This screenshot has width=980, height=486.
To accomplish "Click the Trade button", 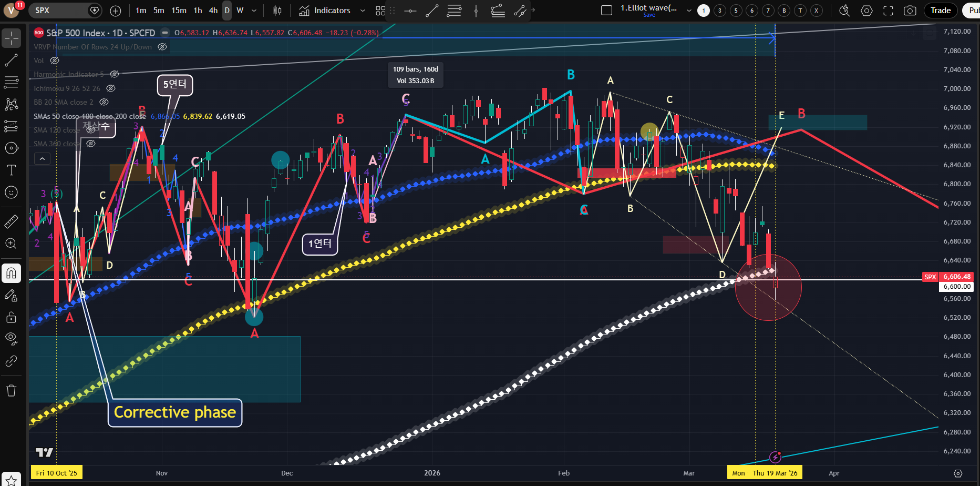I will click(940, 11).
